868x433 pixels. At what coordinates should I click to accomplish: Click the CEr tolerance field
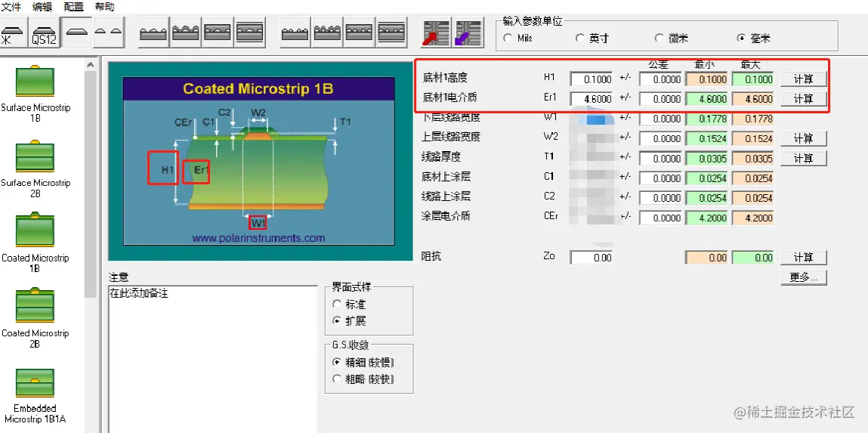pos(660,218)
